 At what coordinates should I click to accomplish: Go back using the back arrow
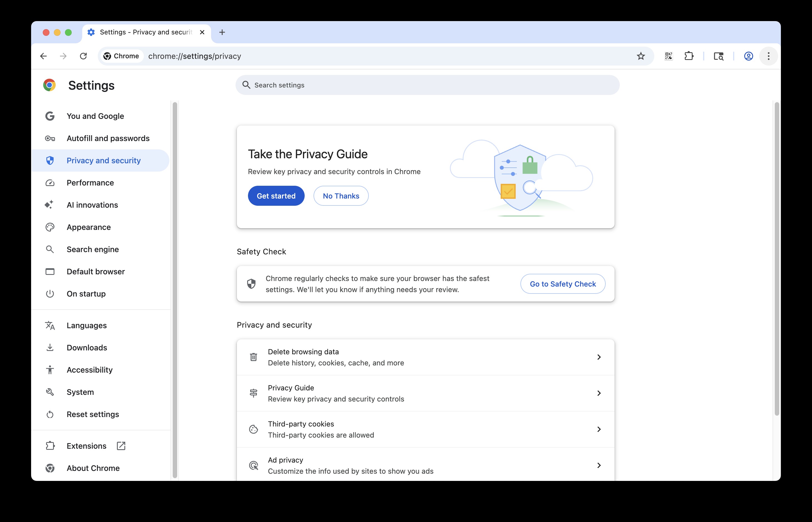43,56
